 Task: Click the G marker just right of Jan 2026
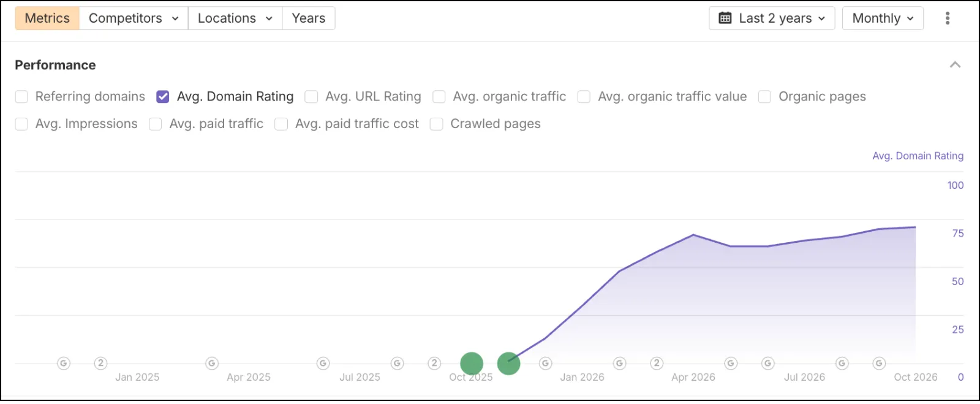point(620,364)
